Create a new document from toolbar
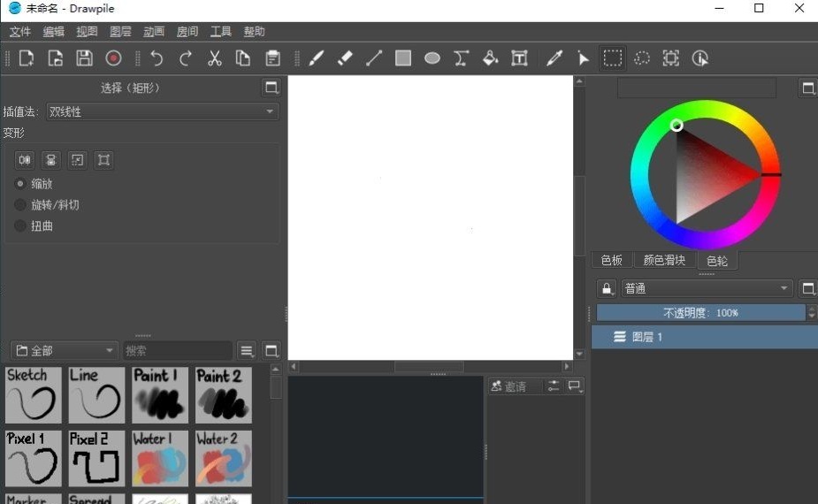 [x=26, y=57]
